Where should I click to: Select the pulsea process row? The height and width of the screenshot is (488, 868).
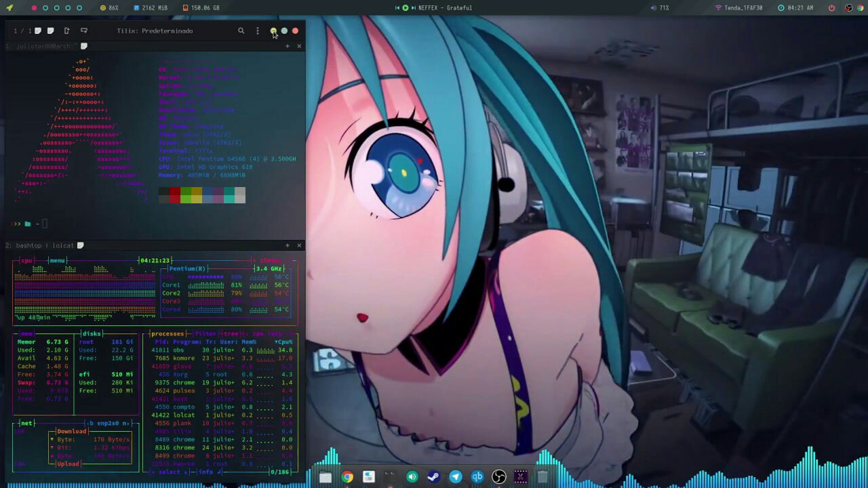223,390
